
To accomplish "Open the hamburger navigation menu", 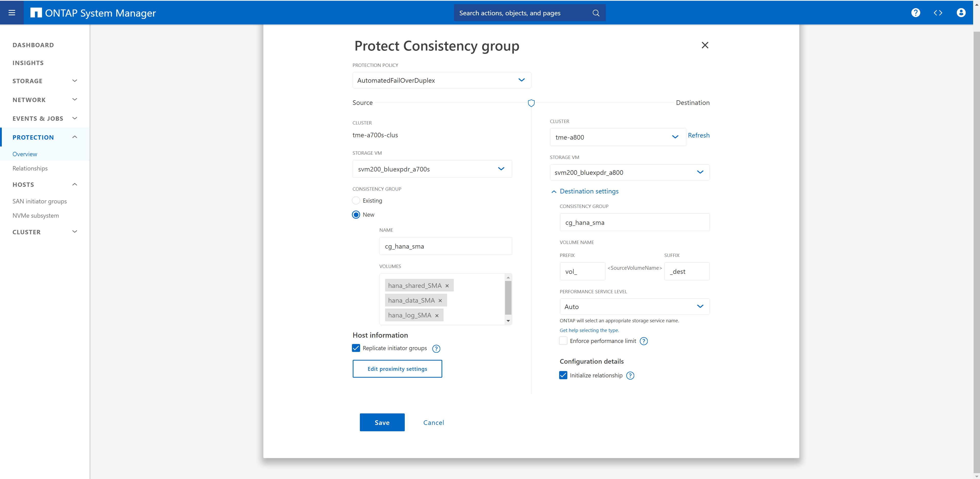I will coord(12,13).
